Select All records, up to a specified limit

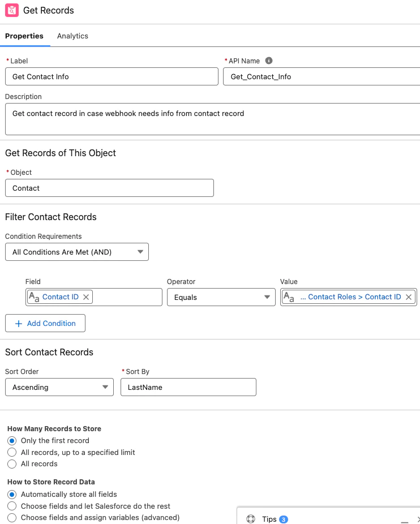pos(12,453)
